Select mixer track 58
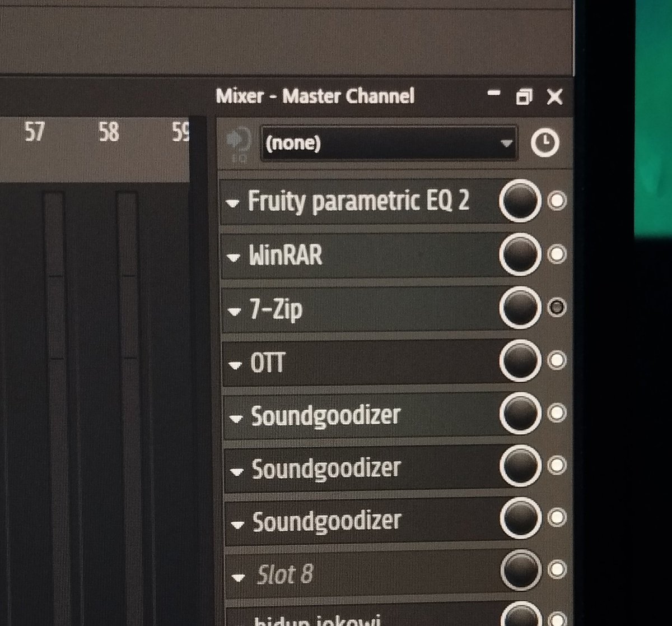Viewport: 672px width, 626px height. pyautogui.click(x=108, y=132)
